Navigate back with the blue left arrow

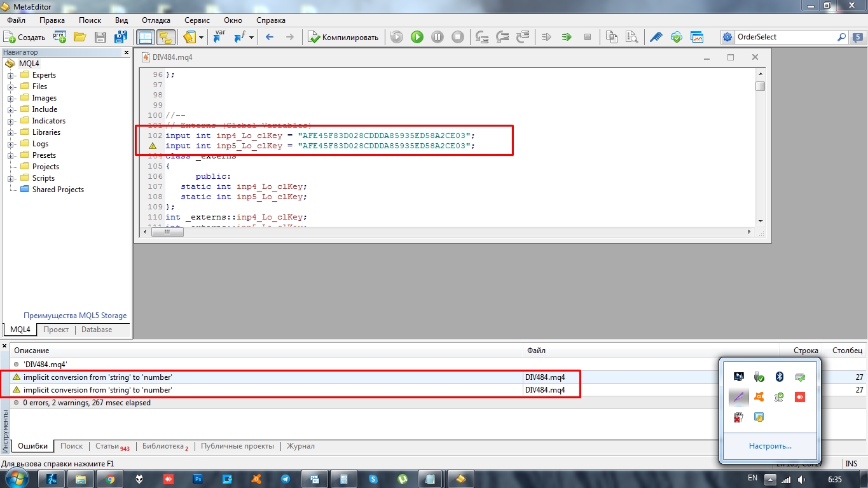coord(270,37)
